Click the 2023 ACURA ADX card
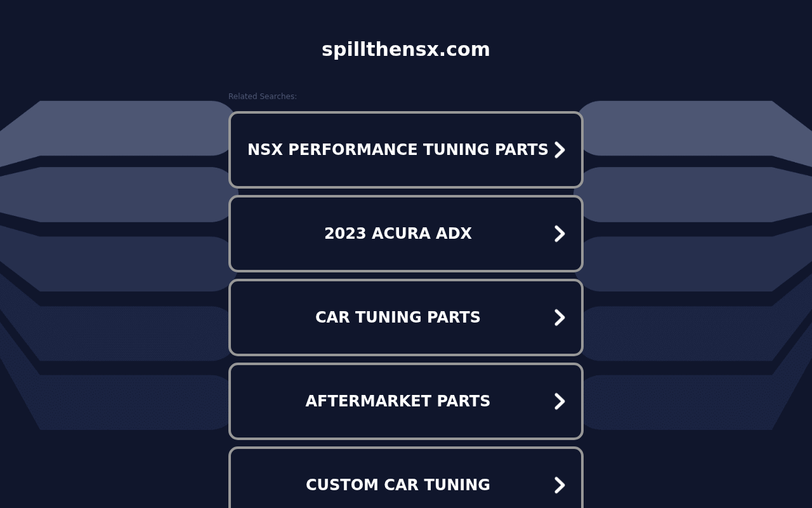Viewport: 812px width, 508px height. tap(406, 234)
